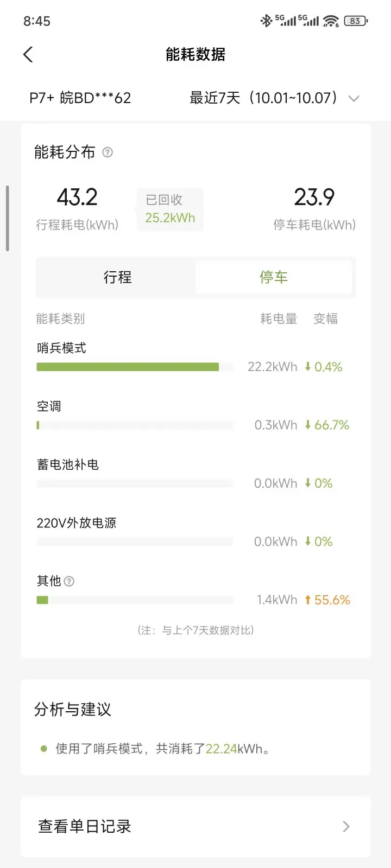
Task: Tap the 22.24 kWh highlighted value
Action: tap(222, 749)
